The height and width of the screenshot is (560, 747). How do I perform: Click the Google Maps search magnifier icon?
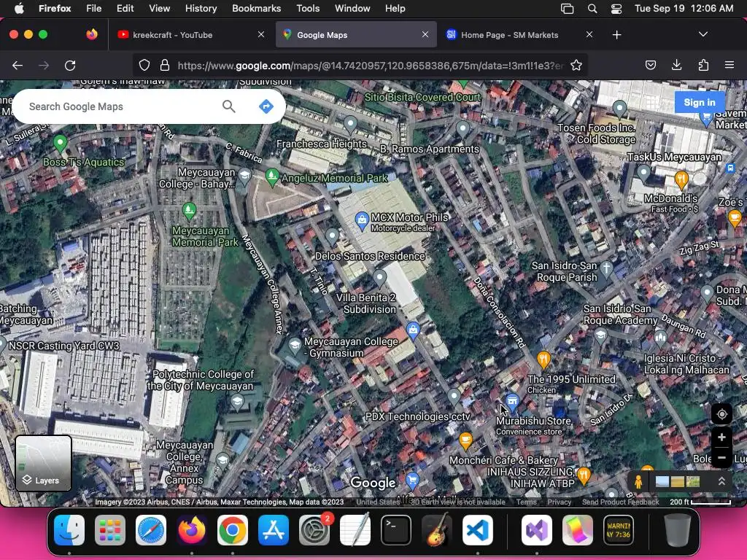pyautogui.click(x=228, y=106)
